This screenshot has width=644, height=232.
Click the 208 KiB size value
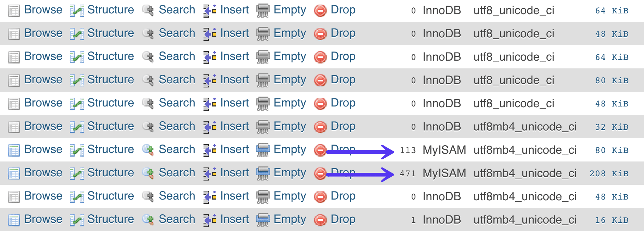click(609, 173)
